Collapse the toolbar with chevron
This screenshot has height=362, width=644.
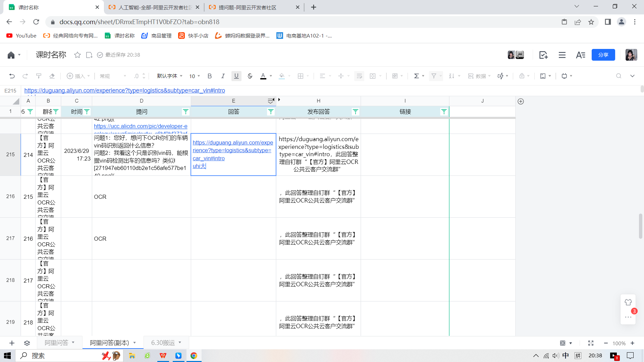[x=632, y=76]
